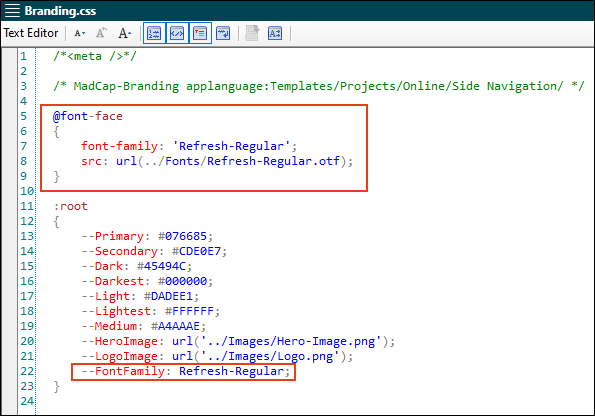Image resolution: width=595 pixels, height=416 pixels.
Task: Click the --Secondary #CDE0E7 color value
Action: pyautogui.click(x=196, y=251)
